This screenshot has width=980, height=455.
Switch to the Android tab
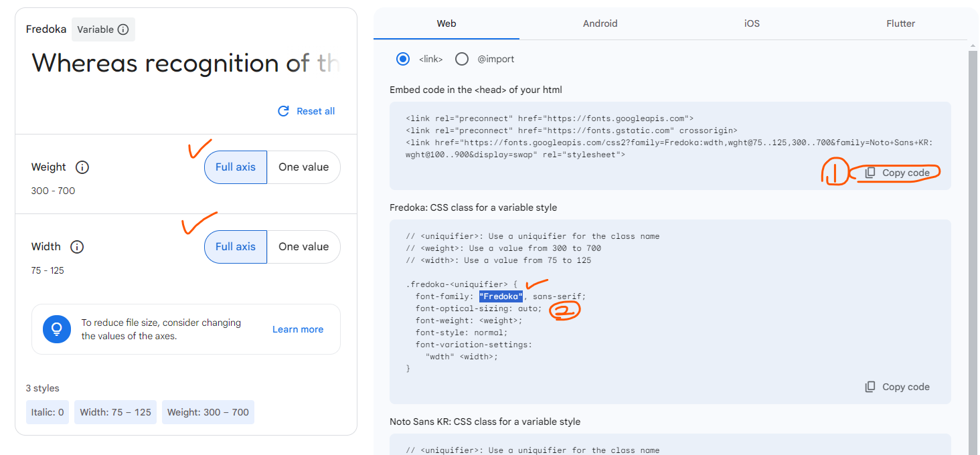[600, 23]
